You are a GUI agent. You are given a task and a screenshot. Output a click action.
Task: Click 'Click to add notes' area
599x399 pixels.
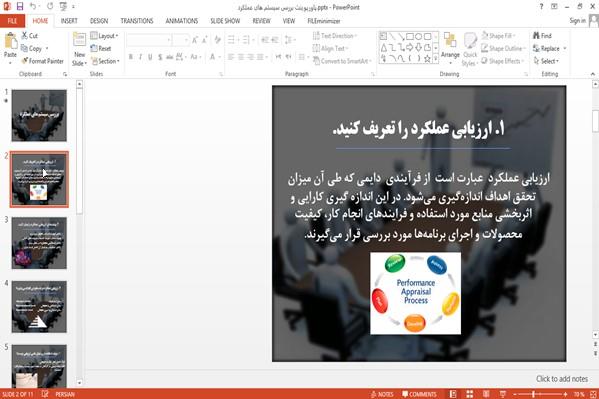(x=562, y=379)
